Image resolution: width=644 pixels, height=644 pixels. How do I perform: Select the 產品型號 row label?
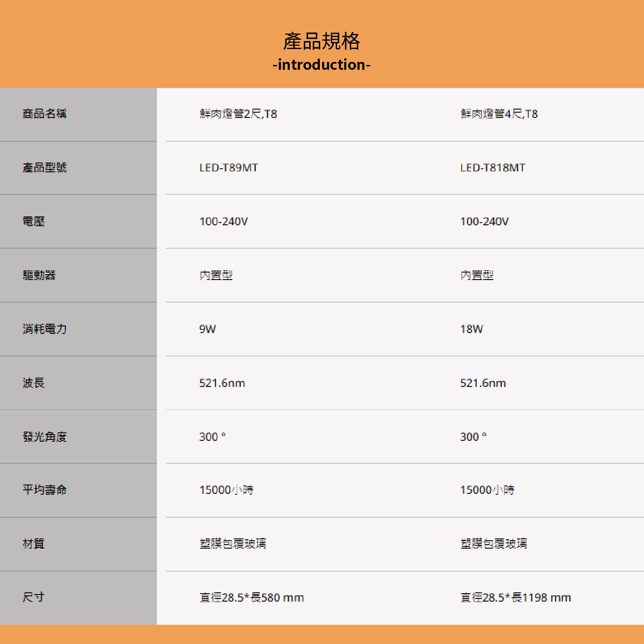(45, 168)
